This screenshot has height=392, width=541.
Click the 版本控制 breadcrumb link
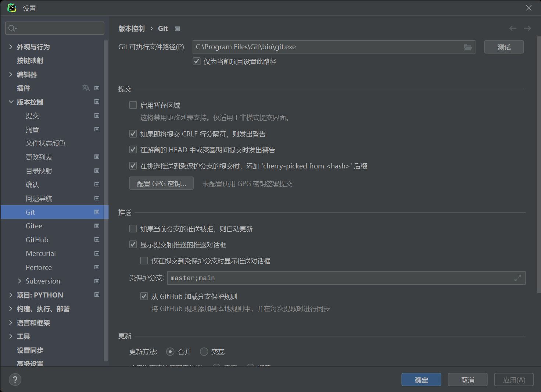pos(131,28)
